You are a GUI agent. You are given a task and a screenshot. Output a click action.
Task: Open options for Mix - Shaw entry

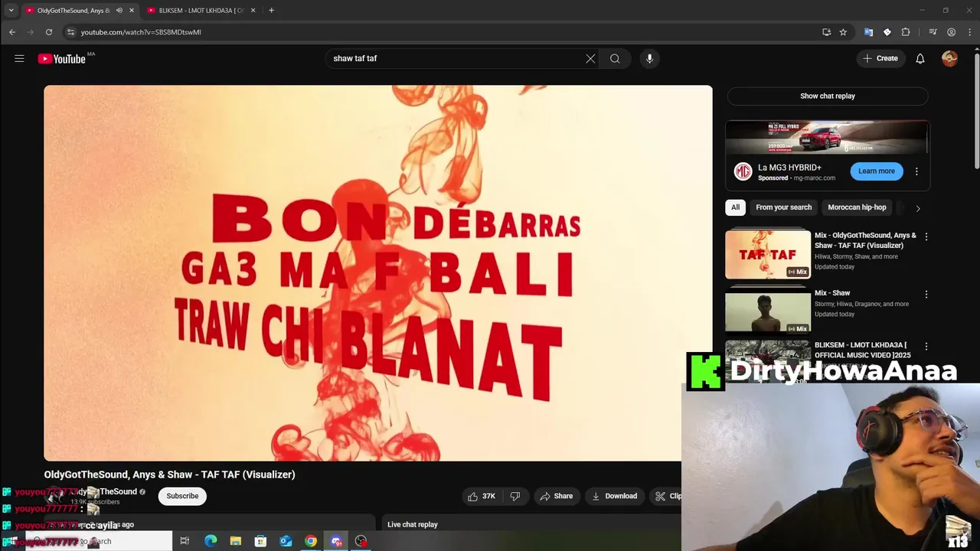(x=926, y=294)
